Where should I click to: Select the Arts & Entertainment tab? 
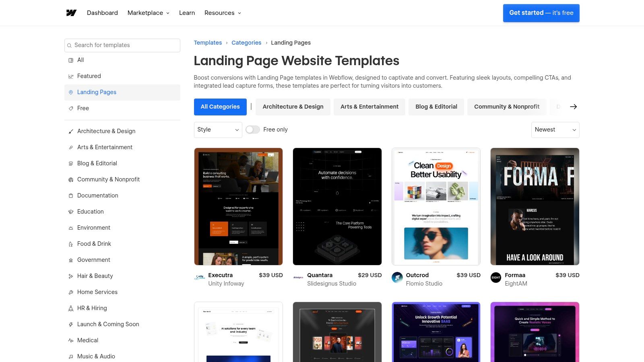[x=369, y=107]
